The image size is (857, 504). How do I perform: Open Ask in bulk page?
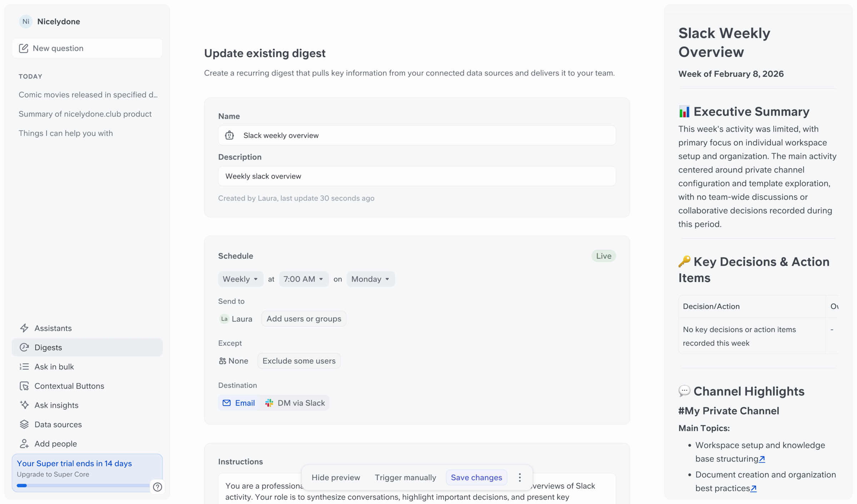[x=87, y=367]
